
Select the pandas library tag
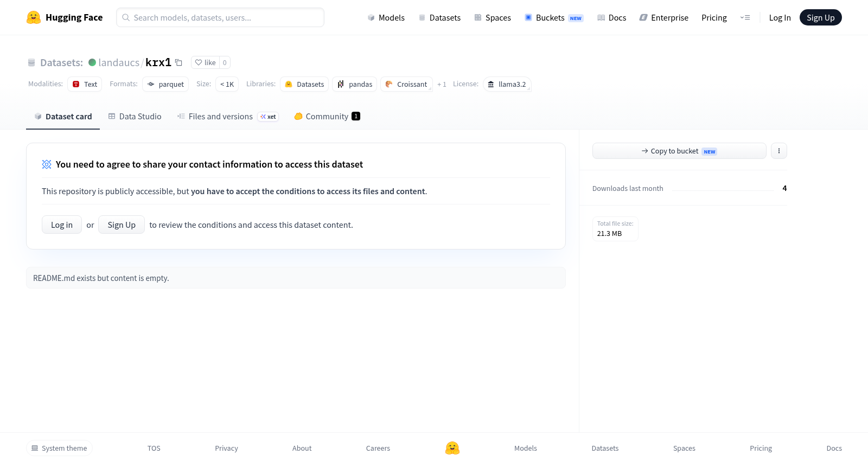point(355,84)
